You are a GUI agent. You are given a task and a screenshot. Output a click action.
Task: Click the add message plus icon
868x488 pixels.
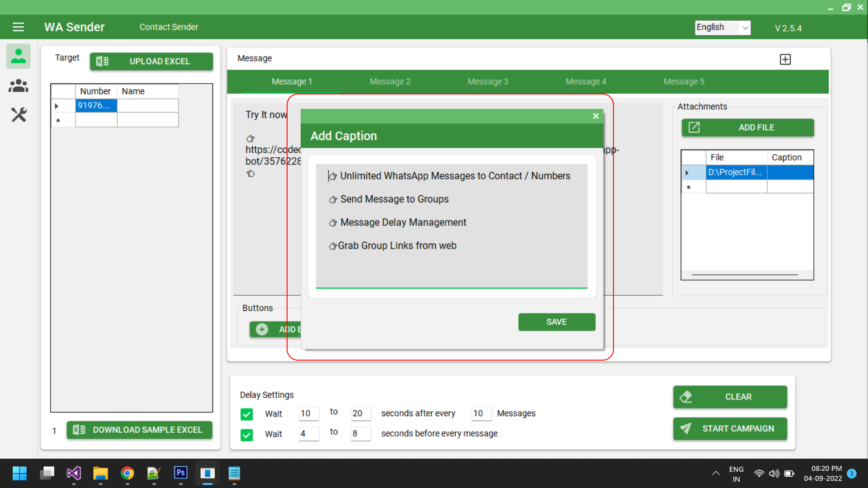click(x=785, y=59)
